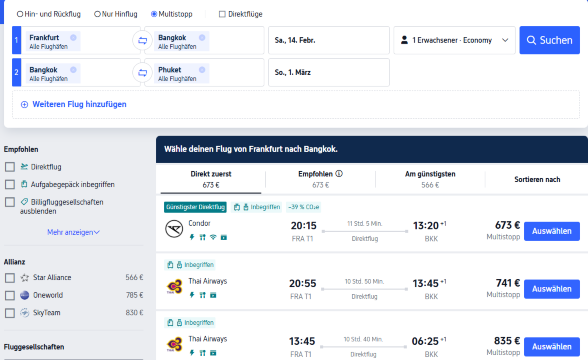Select the Thai Airways 741 € flight
The width and height of the screenshot is (588, 360).
pos(552,289)
